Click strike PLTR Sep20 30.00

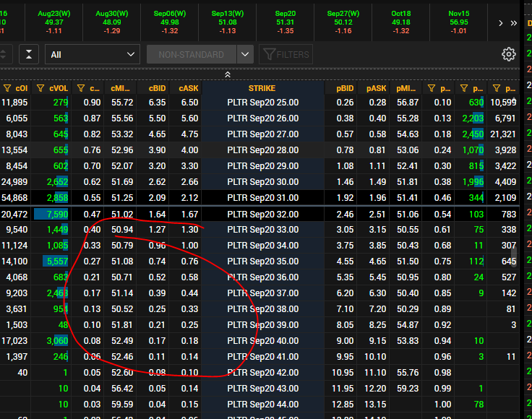click(263, 182)
